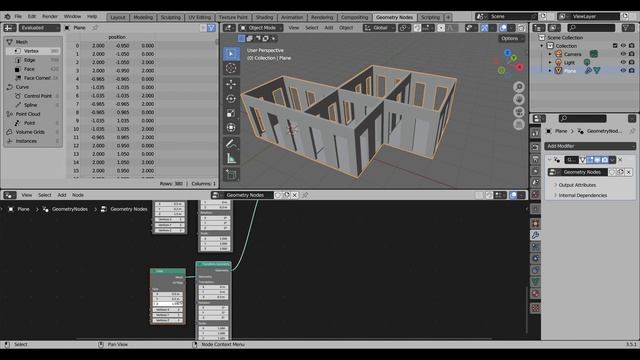Toggle camera view icon in viewport

519,112
